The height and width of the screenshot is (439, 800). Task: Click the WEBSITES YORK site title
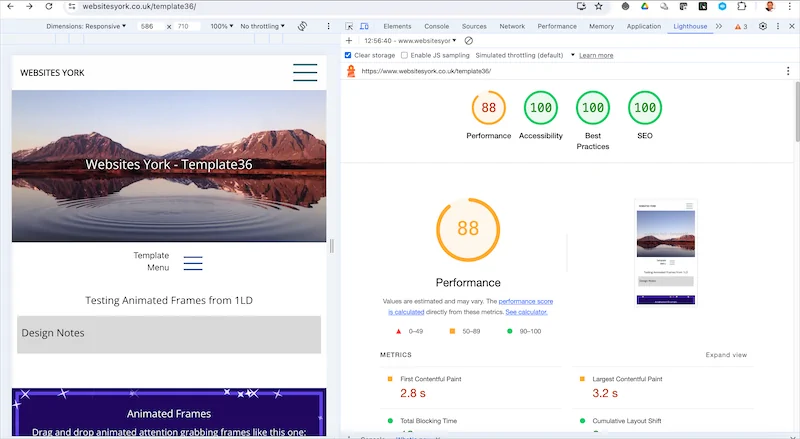tap(53, 72)
